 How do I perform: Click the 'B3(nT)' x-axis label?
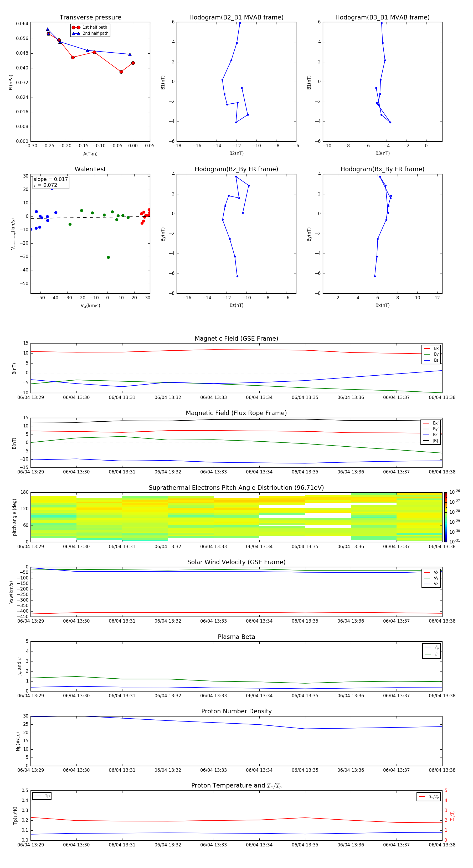pyautogui.click(x=382, y=153)
